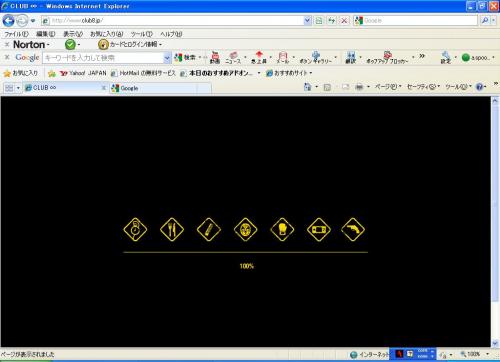Switch to the Google tab
Image resolution: width=500 pixels, height=362 pixels.
click(160, 88)
